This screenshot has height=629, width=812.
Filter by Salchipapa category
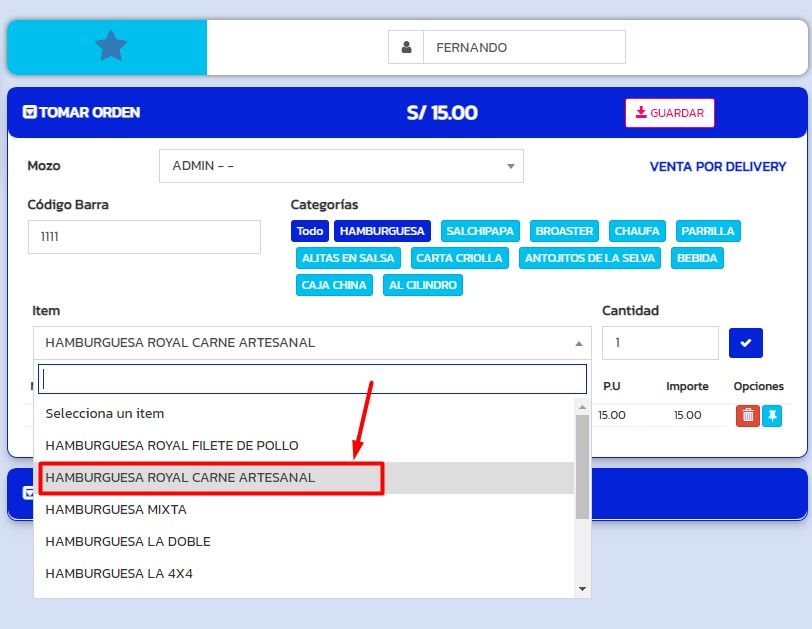(480, 231)
